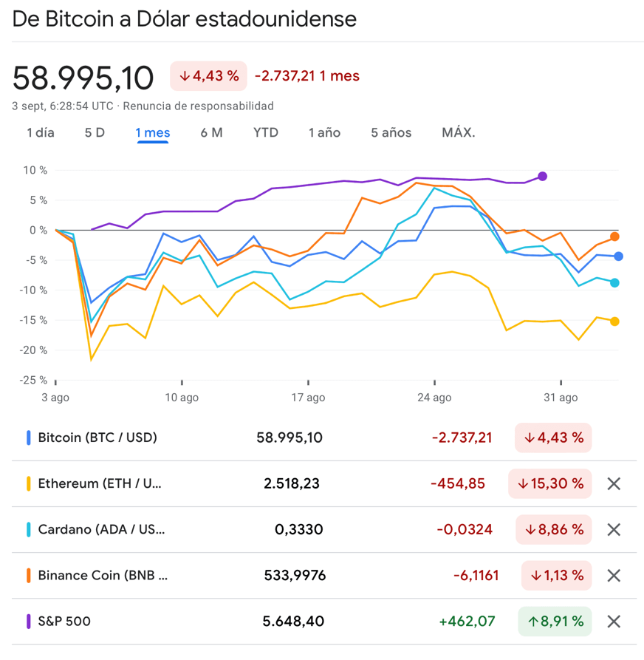The image size is (644, 660).
Task: Open the Renuncia de responsabilidad link
Action: 198,106
